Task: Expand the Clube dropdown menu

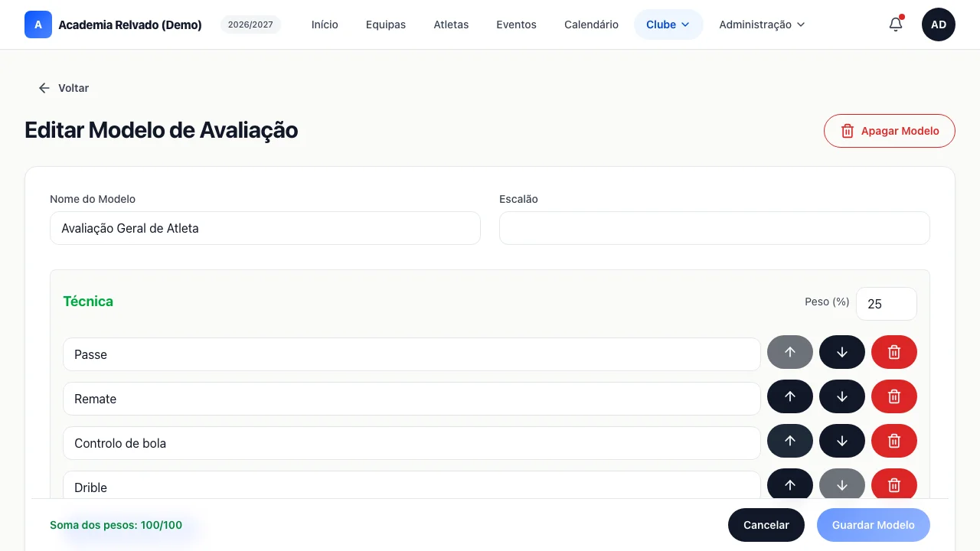Action: (x=668, y=24)
